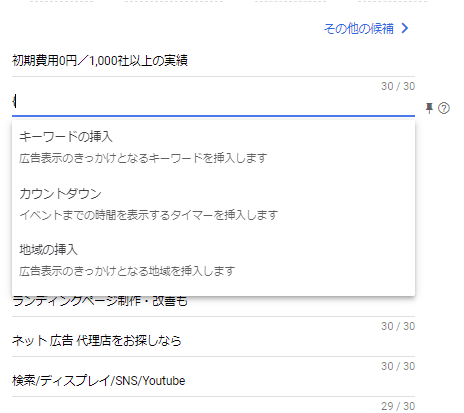Click empty area right of Youtube headline text
The width and height of the screenshot is (464, 413).
click(x=300, y=381)
